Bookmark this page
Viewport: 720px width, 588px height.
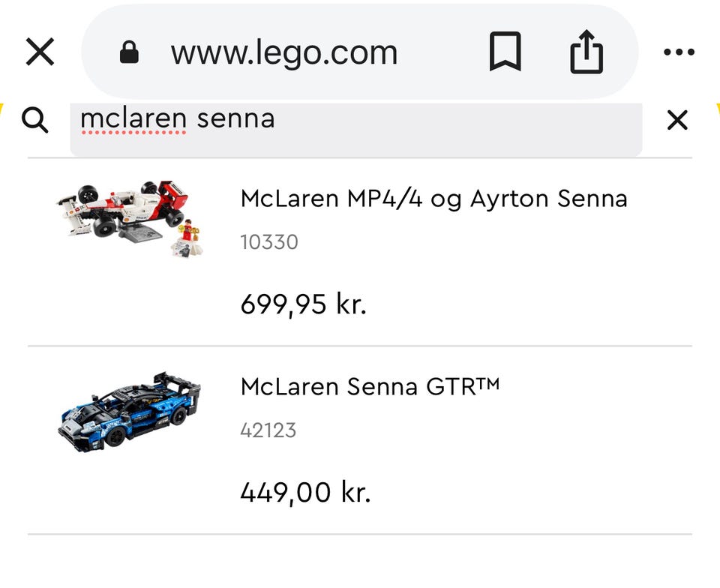click(505, 52)
